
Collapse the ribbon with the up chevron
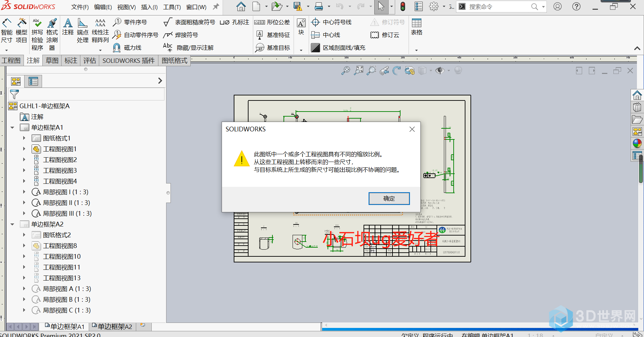[637, 48]
